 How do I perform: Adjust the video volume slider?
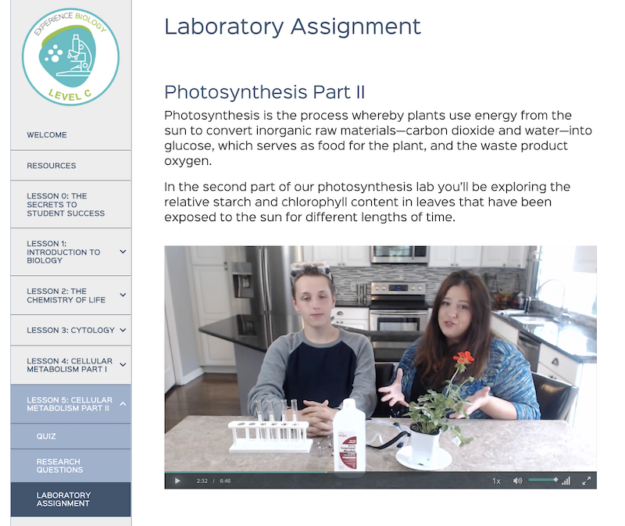tap(543, 480)
